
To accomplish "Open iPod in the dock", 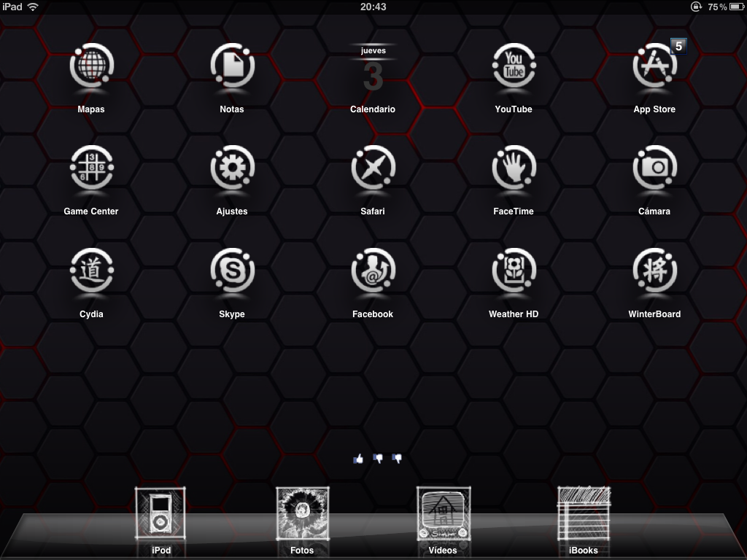I will [x=160, y=513].
